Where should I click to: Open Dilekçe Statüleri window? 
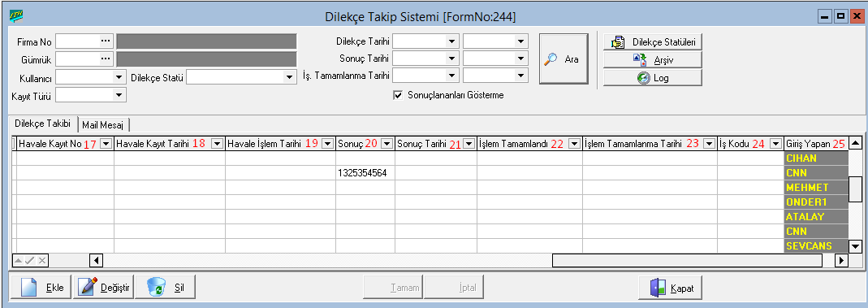653,42
